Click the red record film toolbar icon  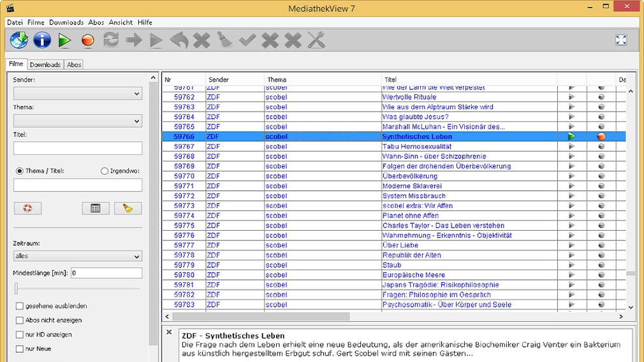[88, 40]
